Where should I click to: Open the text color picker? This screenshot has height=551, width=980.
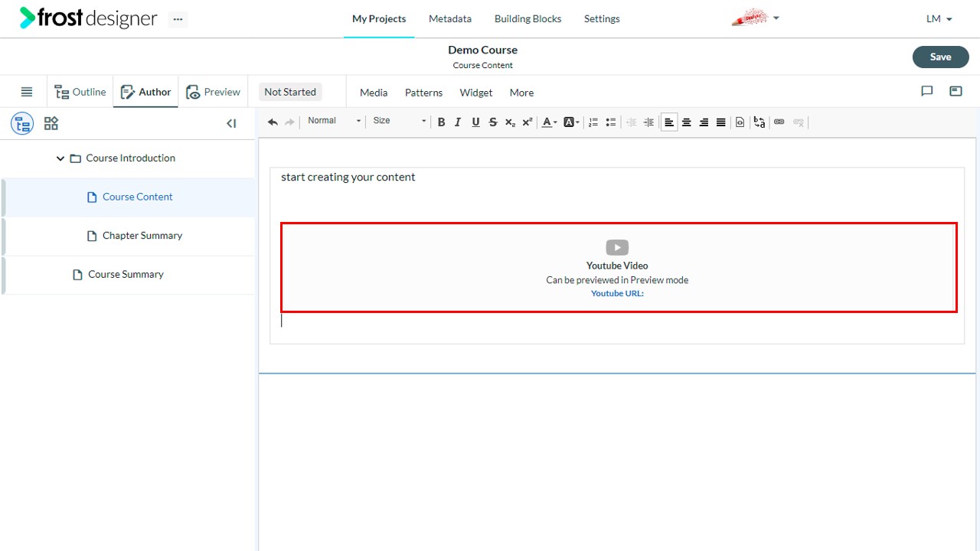click(x=549, y=122)
